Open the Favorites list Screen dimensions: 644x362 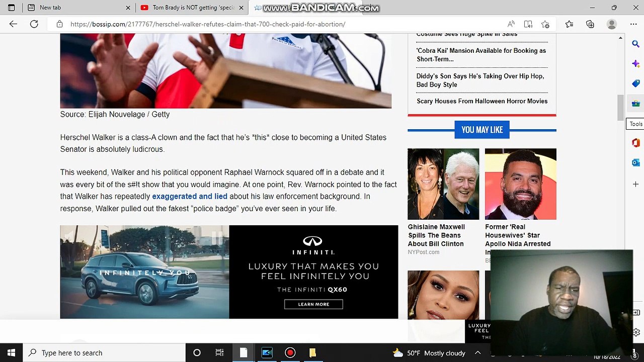[x=569, y=24]
